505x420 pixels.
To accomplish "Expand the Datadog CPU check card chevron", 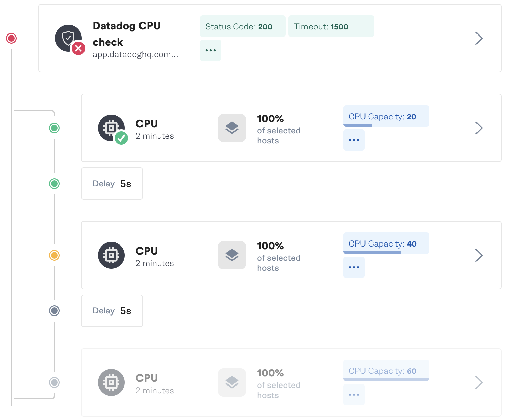I will (x=479, y=38).
